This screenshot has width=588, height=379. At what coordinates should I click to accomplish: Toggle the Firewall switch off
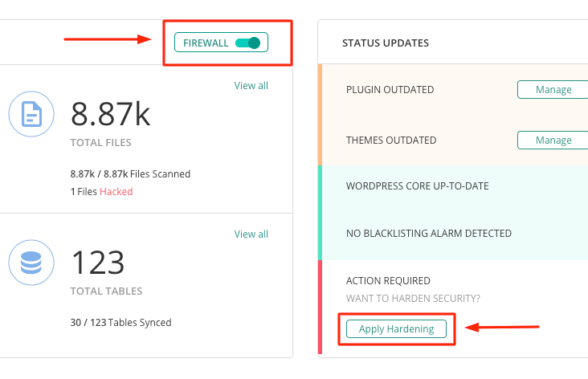click(x=247, y=43)
